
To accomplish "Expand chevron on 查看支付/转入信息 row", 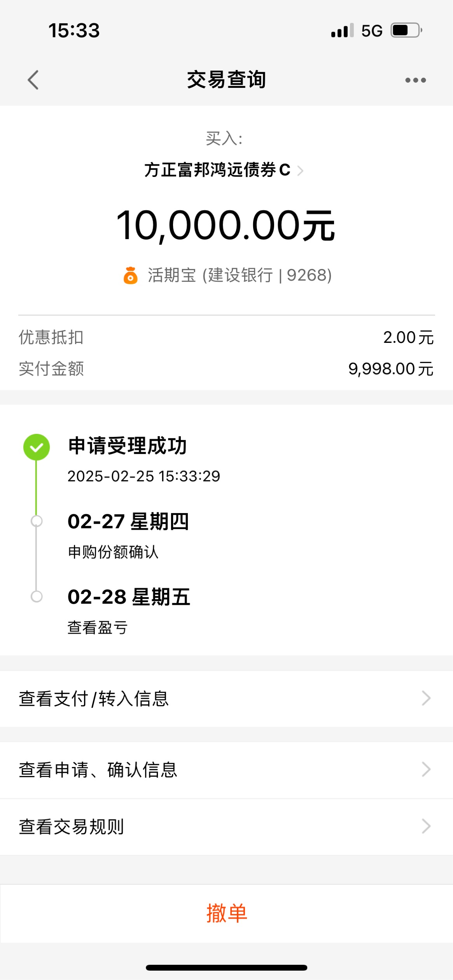I will (426, 699).
